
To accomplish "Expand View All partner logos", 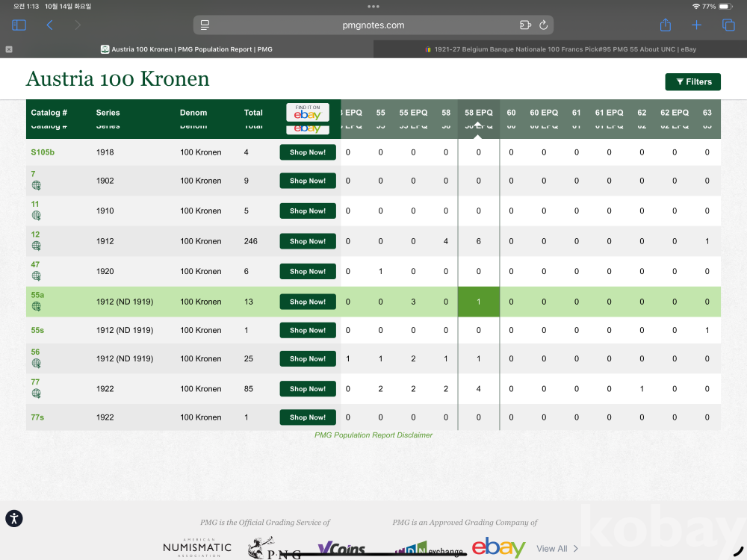I will pos(557,549).
